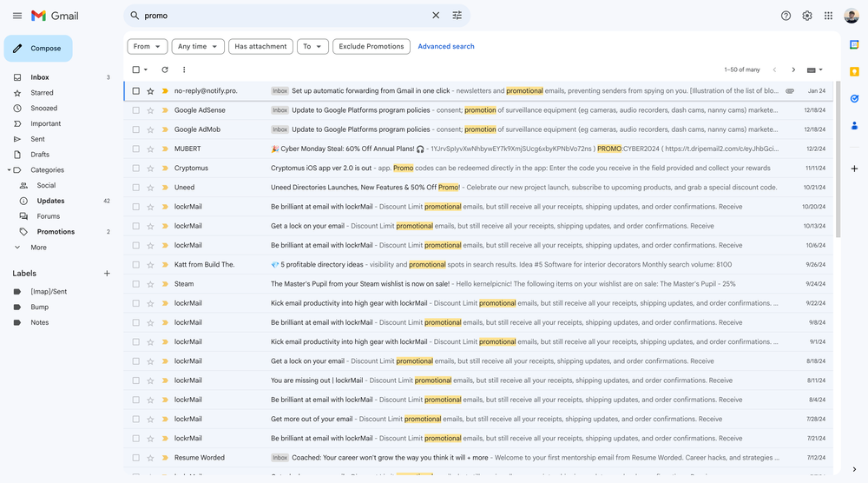This screenshot has width=868, height=483.
Task: Star the Resume Worded email
Action: click(150, 458)
